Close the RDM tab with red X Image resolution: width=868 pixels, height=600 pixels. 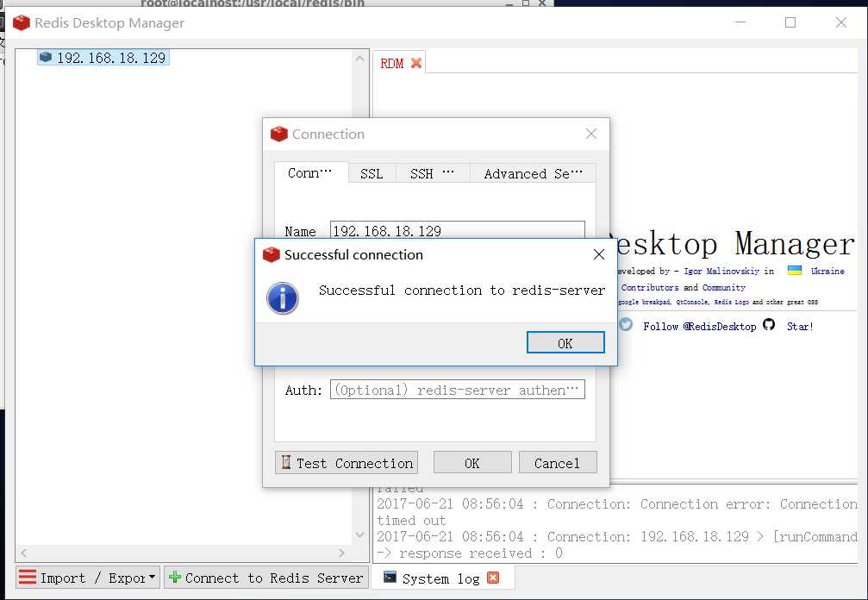click(x=416, y=63)
